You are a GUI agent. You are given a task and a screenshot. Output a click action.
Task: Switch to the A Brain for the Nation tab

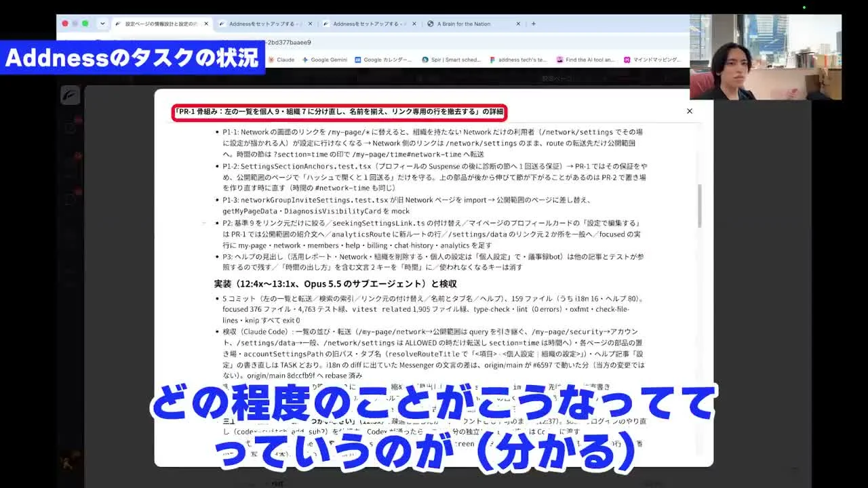coord(473,24)
